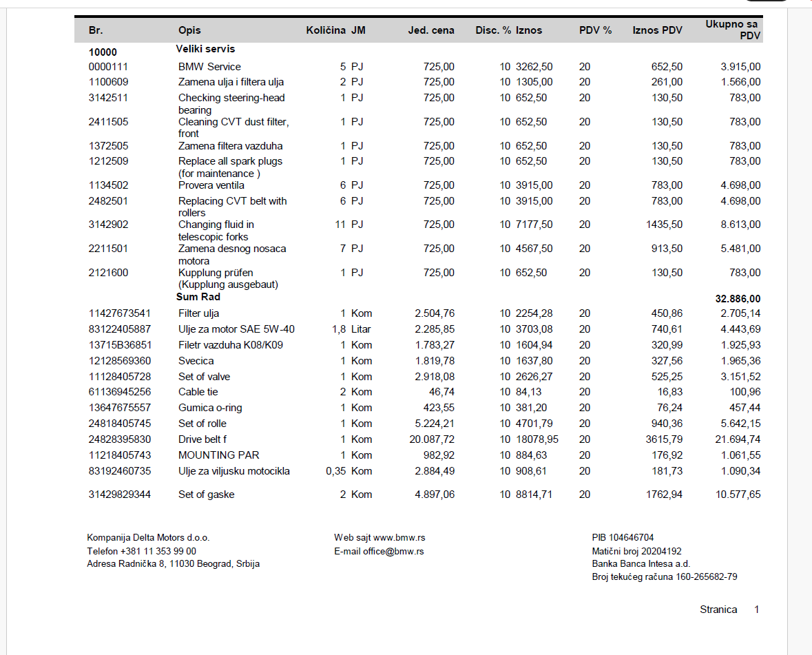Select VAT amount 1435,50
This screenshot has height=655, width=812.
pyautogui.click(x=664, y=225)
